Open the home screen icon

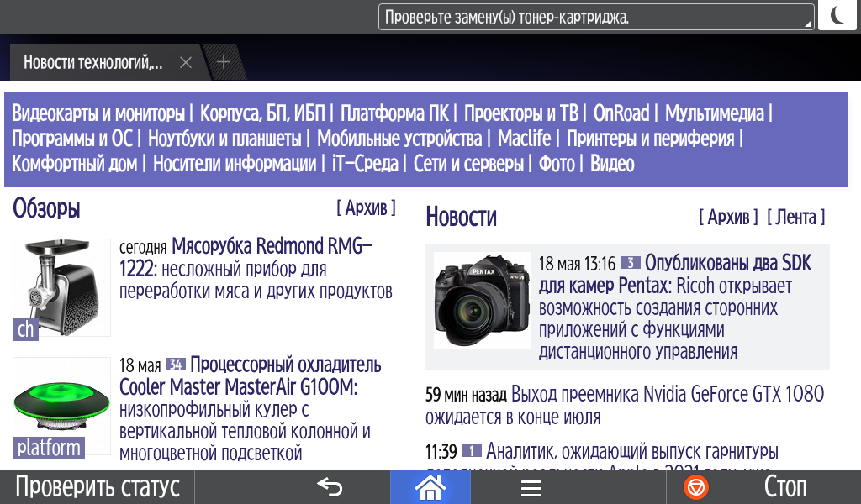(430, 487)
